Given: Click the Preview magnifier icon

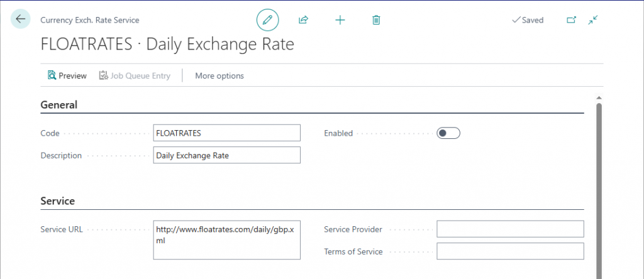Looking at the screenshot, I should [x=52, y=75].
